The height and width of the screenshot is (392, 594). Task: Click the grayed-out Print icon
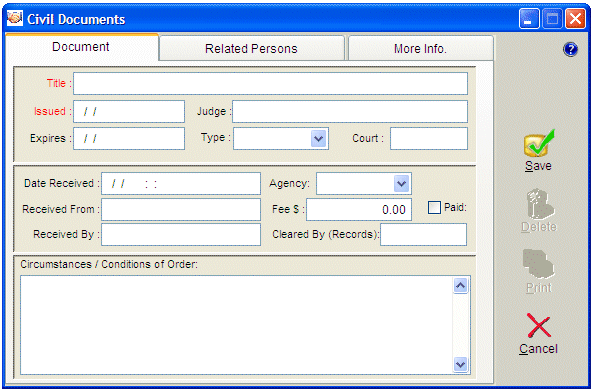[539, 264]
